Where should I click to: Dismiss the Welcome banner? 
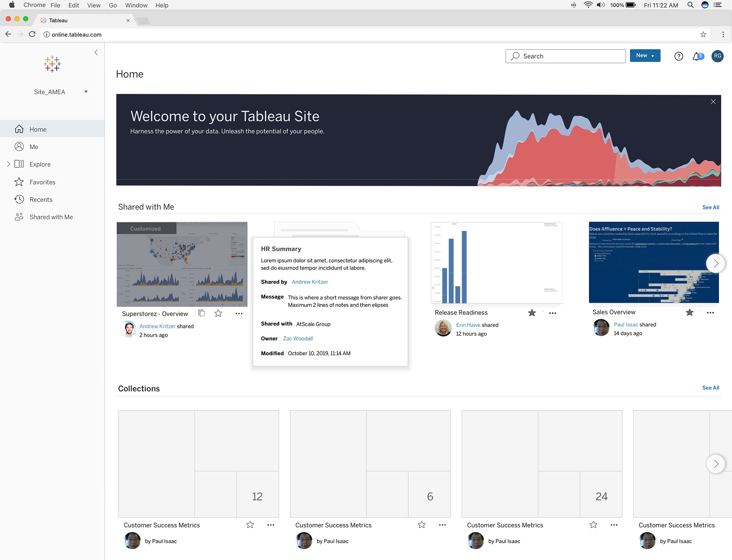(713, 102)
